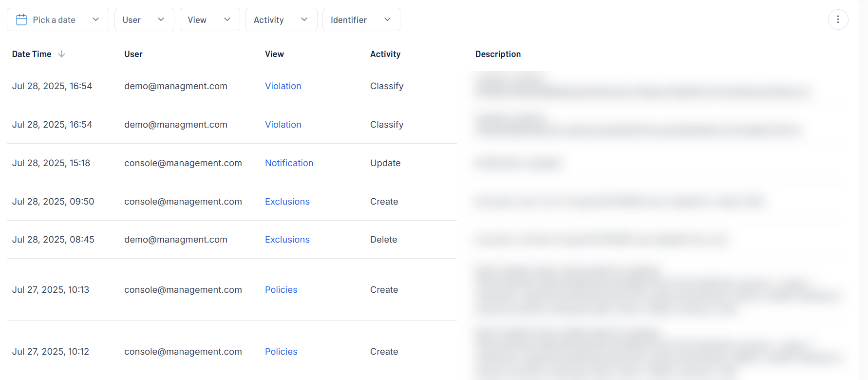Open Exclusions link in the Create row
This screenshot has height=380, width=868.
point(287,202)
